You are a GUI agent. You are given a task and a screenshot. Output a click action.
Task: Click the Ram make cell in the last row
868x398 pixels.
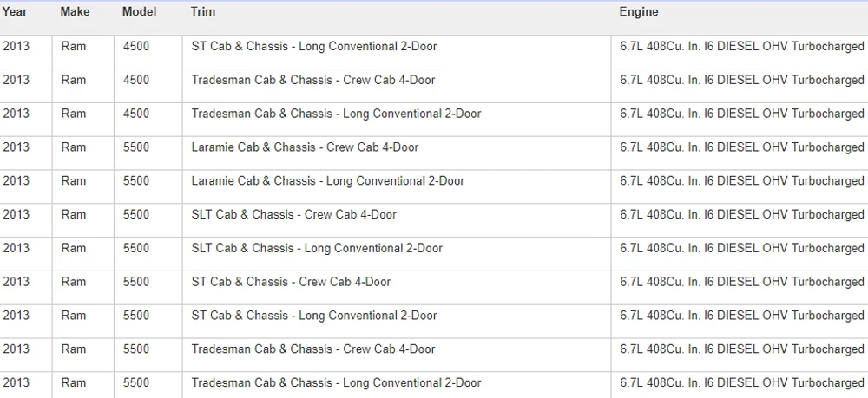pos(74,383)
